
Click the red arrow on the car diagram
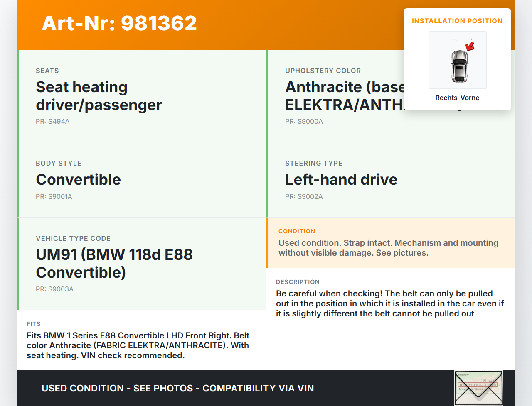pyautogui.click(x=470, y=46)
